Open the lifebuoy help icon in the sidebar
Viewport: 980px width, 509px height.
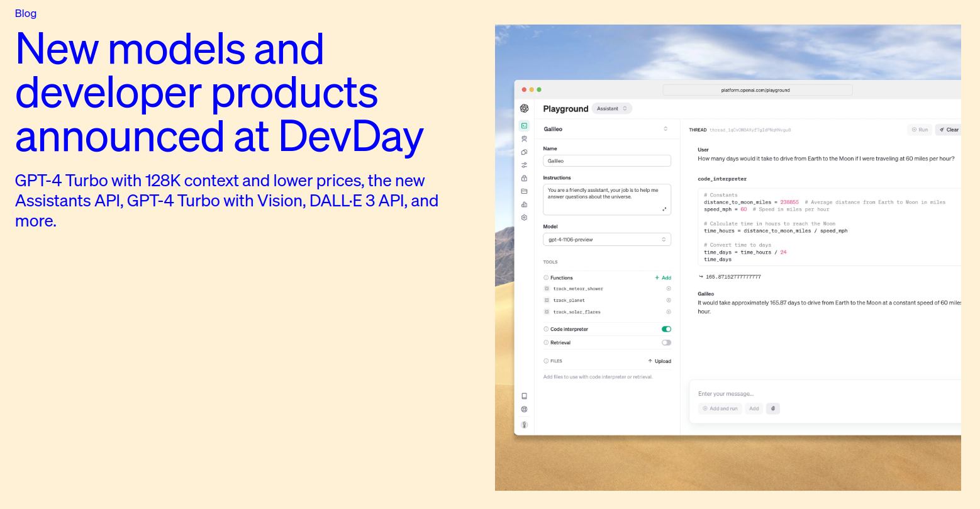(x=524, y=409)
